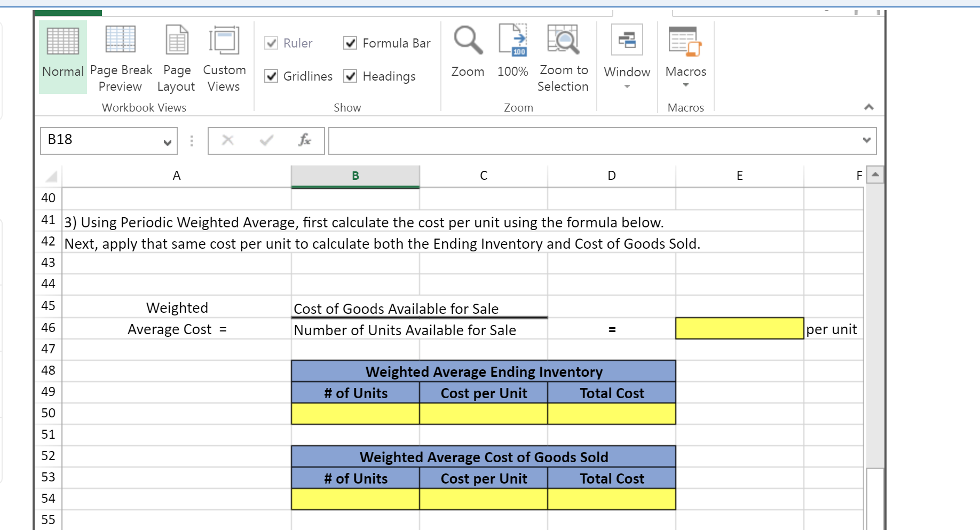Click the Select All corner triangle

coord(51,176)
